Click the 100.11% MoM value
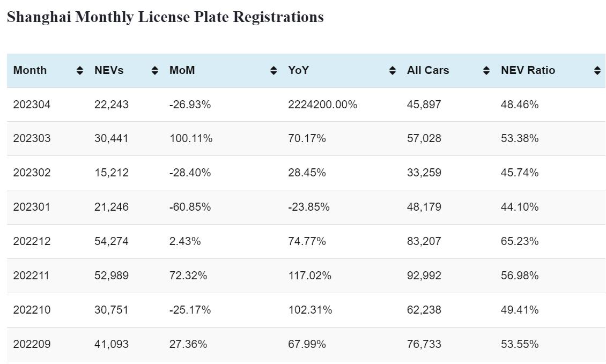606x364 pixels. point(191,138)
